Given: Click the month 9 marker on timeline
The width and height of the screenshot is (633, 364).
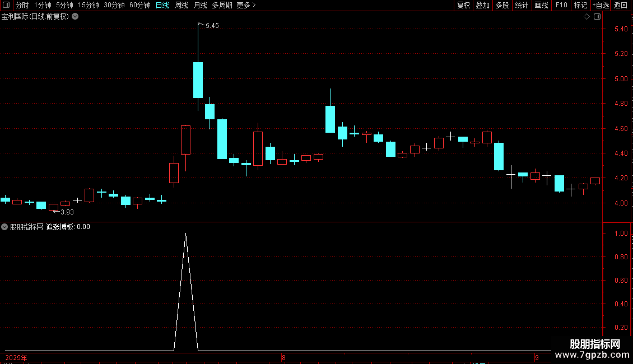Looking at the screenshot, I should 537,357.
